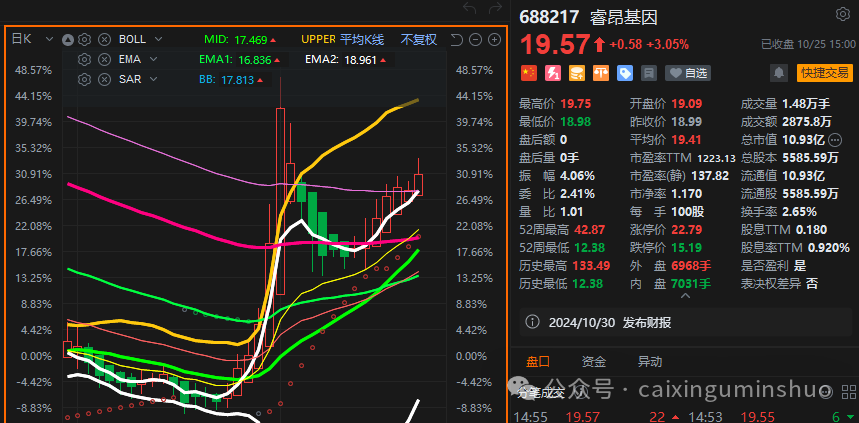Click the China flag market icon
The height and width of the screenshot is (423, 859).
tap(529, 73)
